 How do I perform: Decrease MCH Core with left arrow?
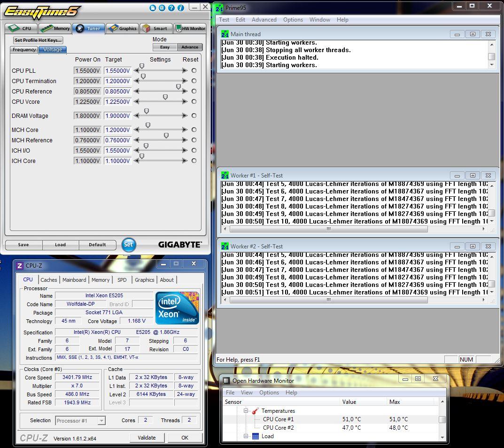(136, 130)
